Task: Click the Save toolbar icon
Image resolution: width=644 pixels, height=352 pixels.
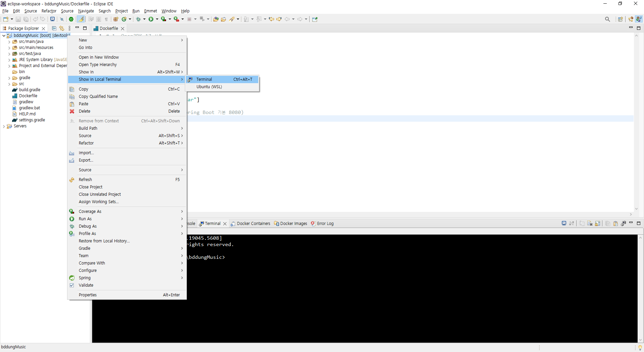Action: (x=18, y=19)
